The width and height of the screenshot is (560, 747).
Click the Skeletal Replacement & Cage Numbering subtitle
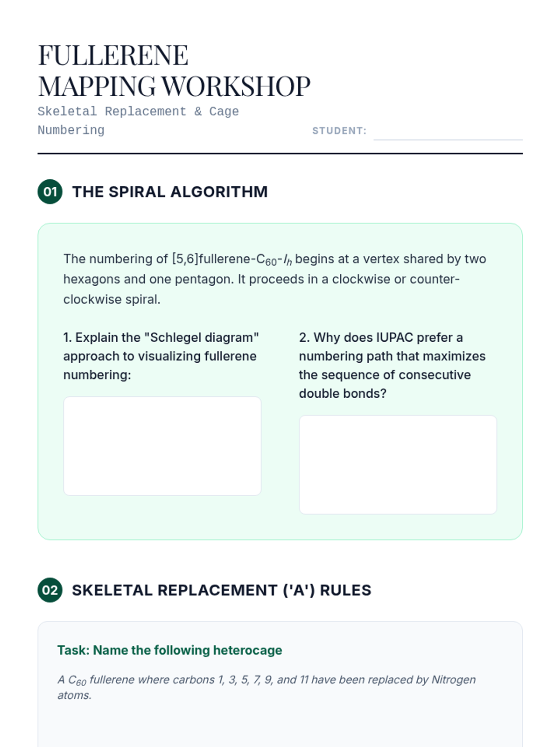pos(138,120)
